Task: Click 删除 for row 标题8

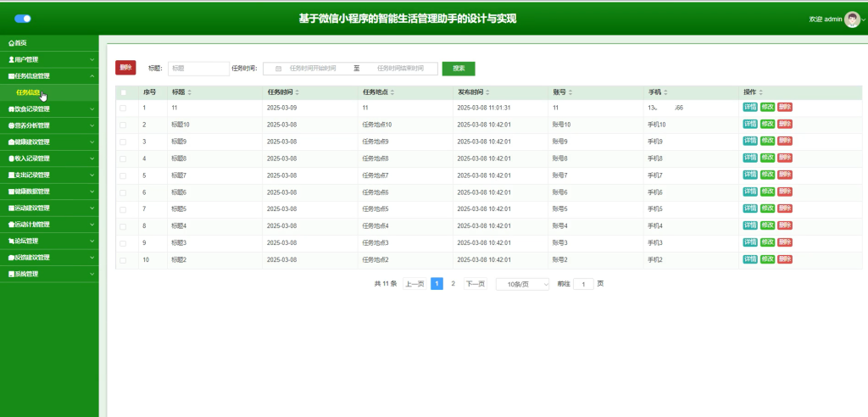Action: coord(785,158)
